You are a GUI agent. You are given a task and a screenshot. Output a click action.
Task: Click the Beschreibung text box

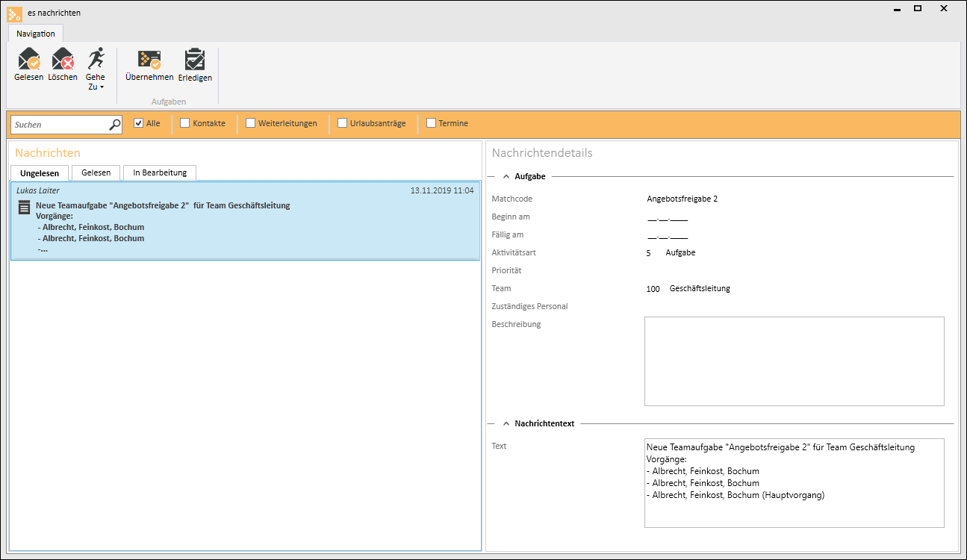(x=794, y=361)
